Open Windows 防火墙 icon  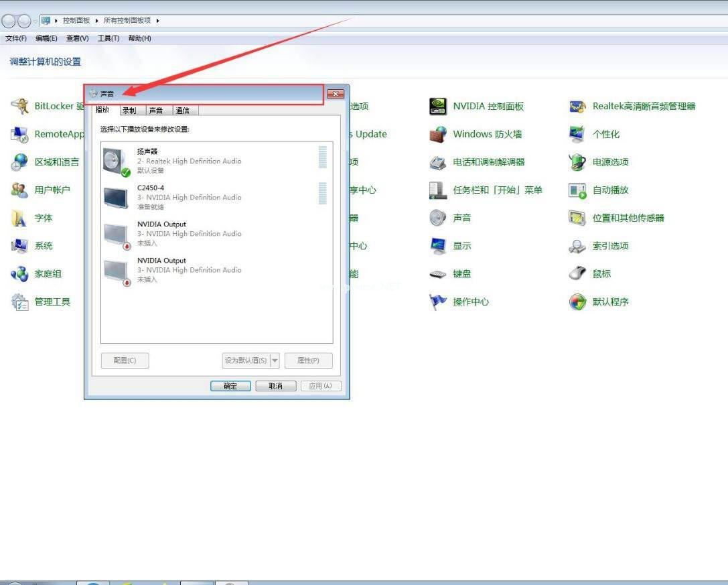click(x=438, y=134)
